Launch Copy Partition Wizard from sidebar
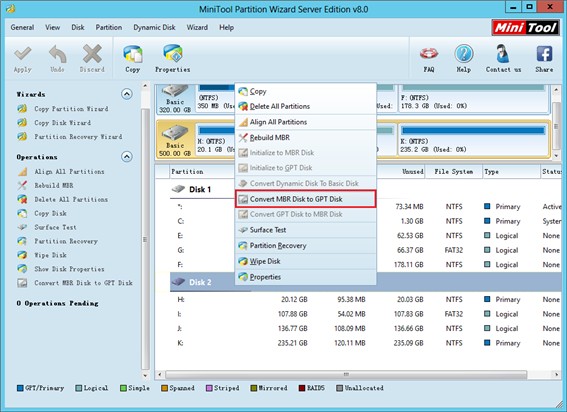This screenshot has height=412, width=567. tap(71, 109)
